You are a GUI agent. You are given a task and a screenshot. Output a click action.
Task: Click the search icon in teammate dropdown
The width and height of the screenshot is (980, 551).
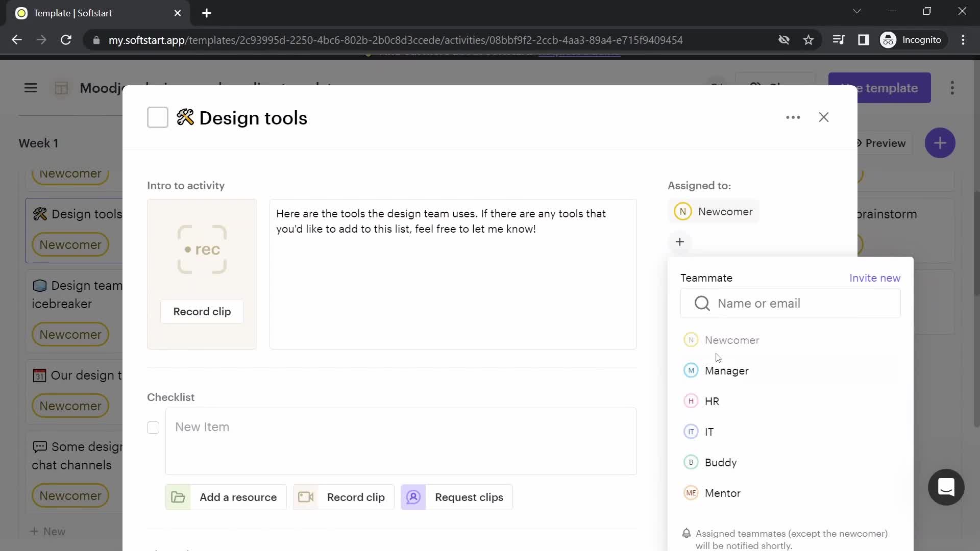coord(702,304)
